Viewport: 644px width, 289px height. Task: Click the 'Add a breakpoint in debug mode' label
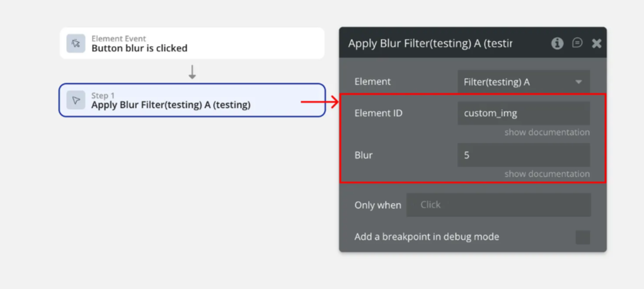[427, 237]
